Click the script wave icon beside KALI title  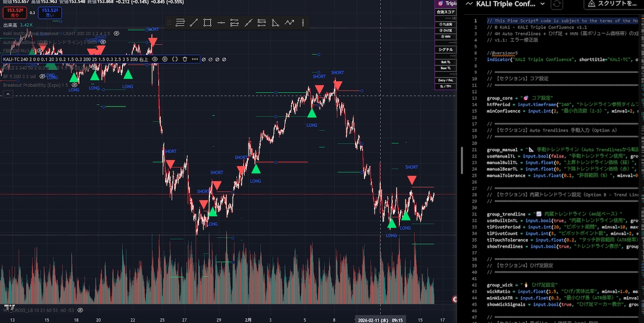click(x=469, y=4)
